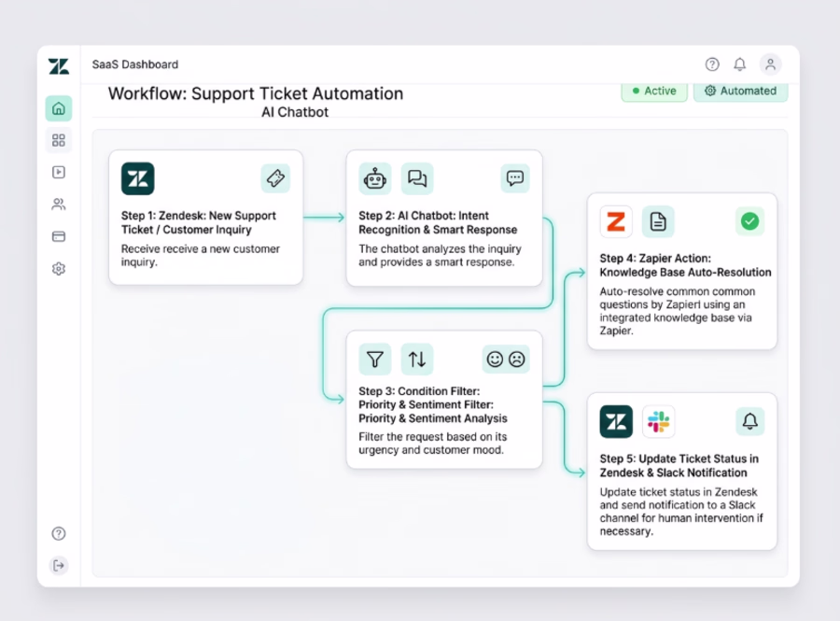Click the Automated badge
840x621 pixels.
pos(741,92)
